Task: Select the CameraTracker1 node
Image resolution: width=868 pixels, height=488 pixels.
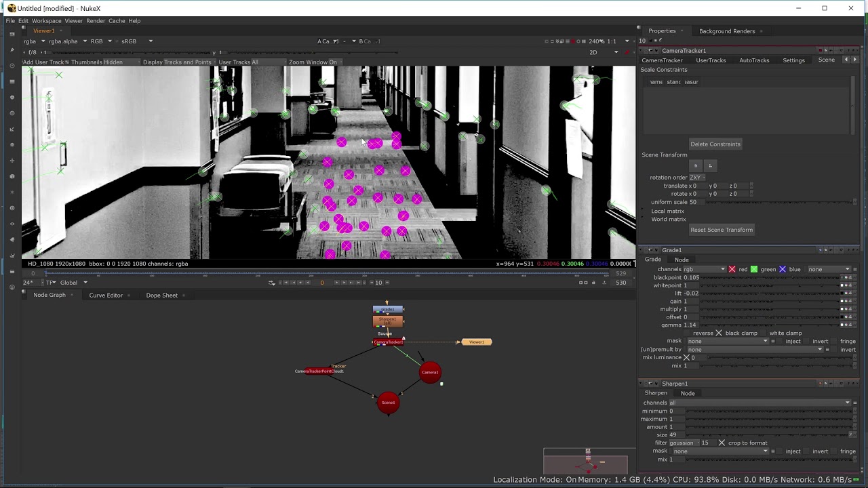Action: click(388, 342)
